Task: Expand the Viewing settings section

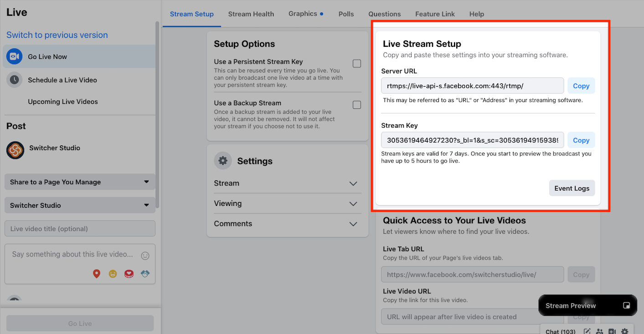Action: pos(287,204)
